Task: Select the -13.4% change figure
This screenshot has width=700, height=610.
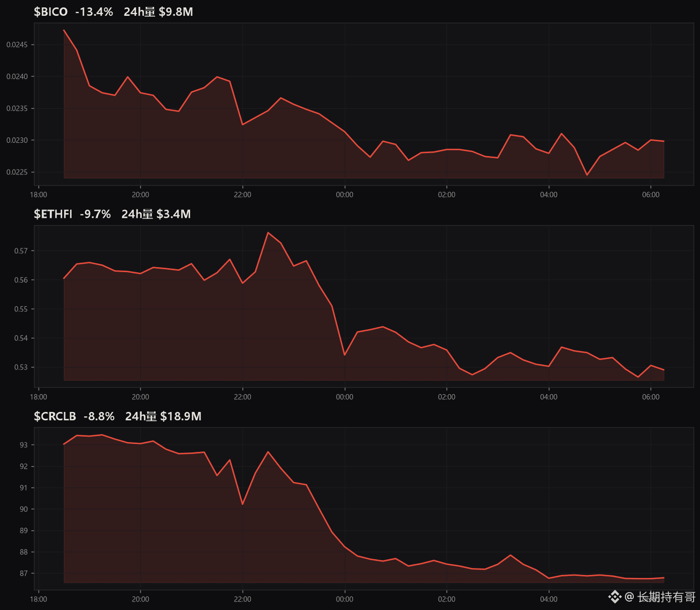Action: point(94,12)
